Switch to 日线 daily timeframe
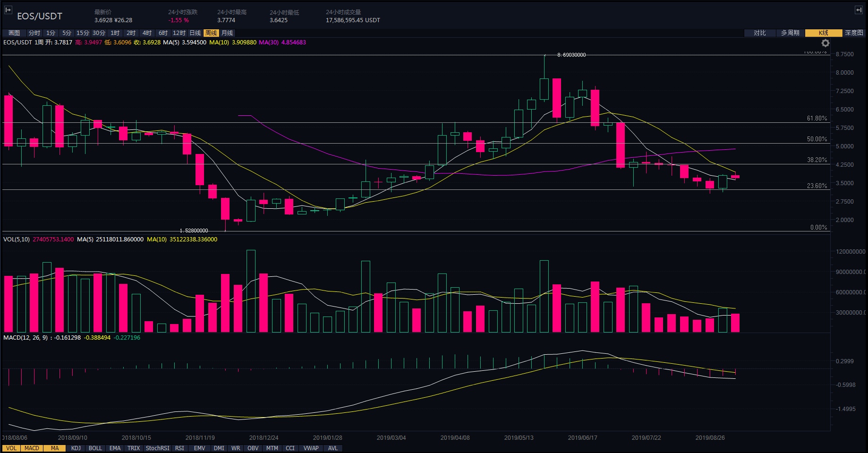 pos(195,33)
